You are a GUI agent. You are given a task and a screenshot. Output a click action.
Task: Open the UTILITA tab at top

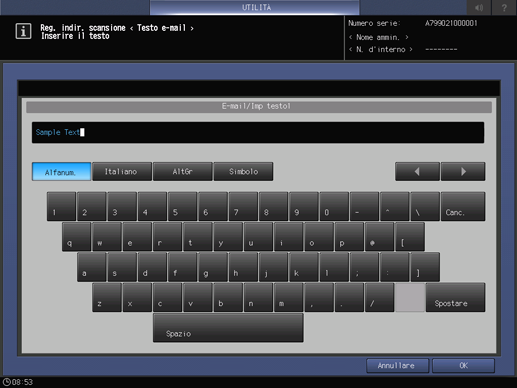pyautogui.click(x=255, y=7)
